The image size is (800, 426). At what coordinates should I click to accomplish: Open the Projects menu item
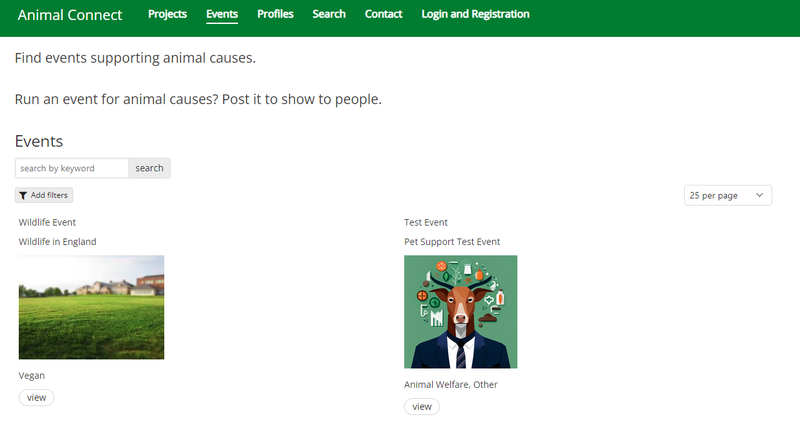(x=168, y=14)
